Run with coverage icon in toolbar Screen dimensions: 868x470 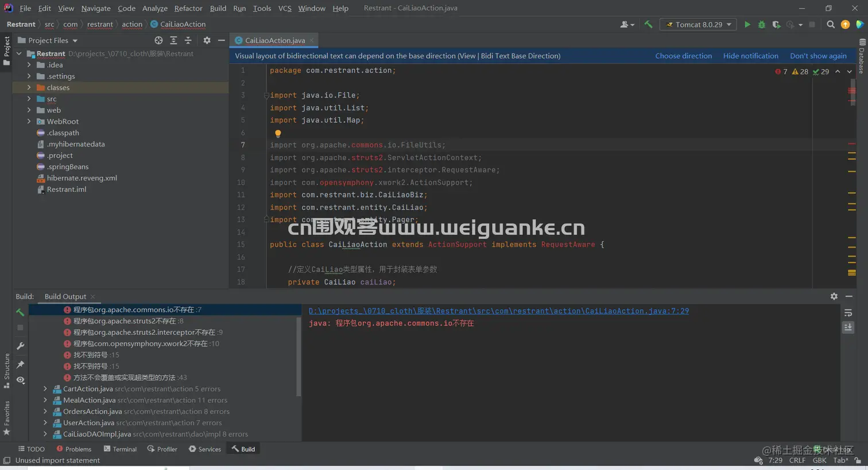point(776,25)
